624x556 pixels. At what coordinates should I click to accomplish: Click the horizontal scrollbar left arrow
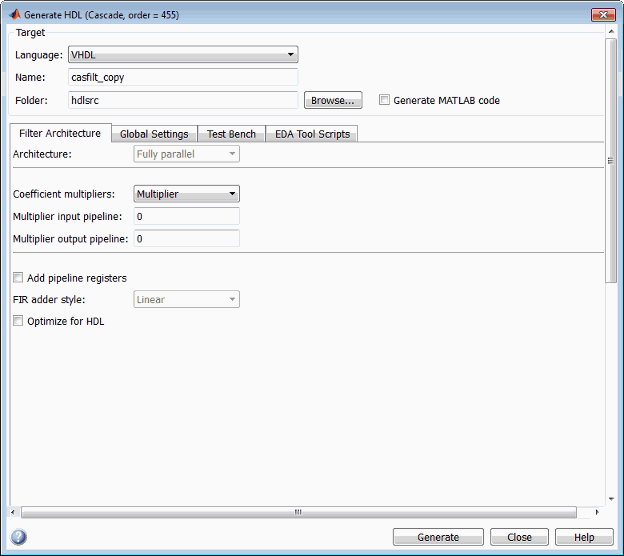[13, 512]
